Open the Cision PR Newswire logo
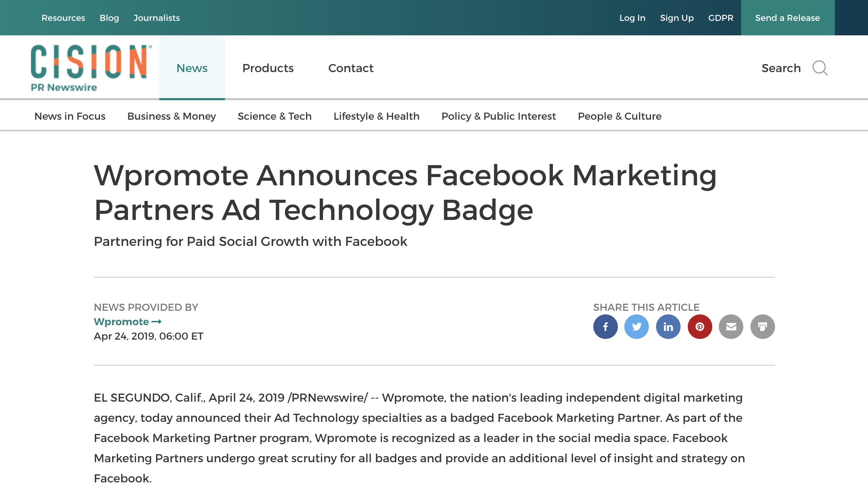 pyautogui.click(x=91, y=68)
